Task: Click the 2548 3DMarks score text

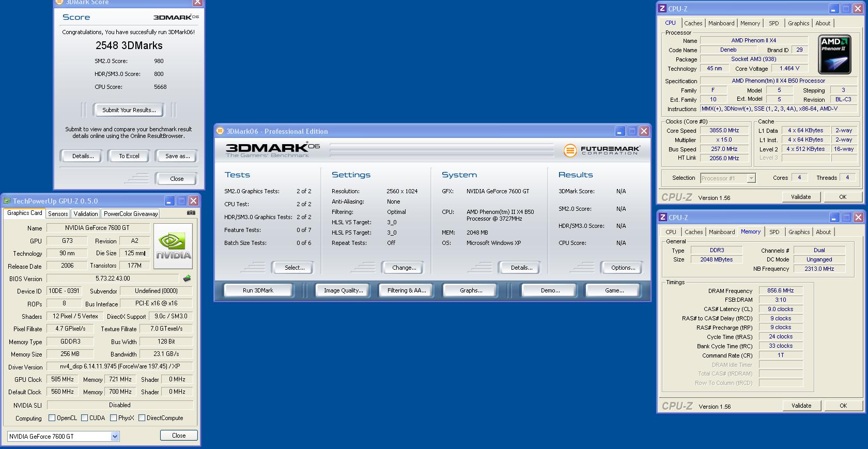Action: [129, 45]
